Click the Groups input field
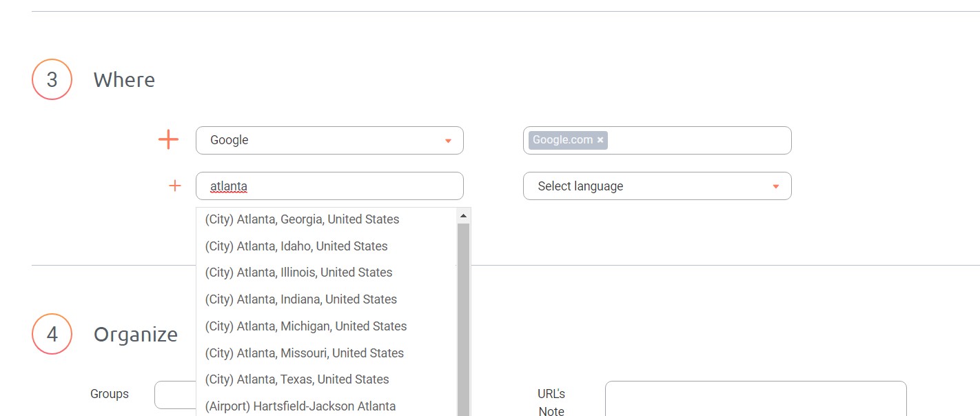 click(x=176, y=395)
